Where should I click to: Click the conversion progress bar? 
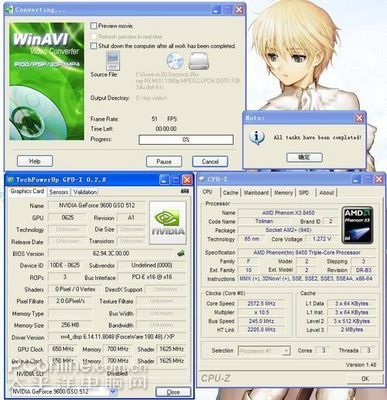(x=186, y=140)
